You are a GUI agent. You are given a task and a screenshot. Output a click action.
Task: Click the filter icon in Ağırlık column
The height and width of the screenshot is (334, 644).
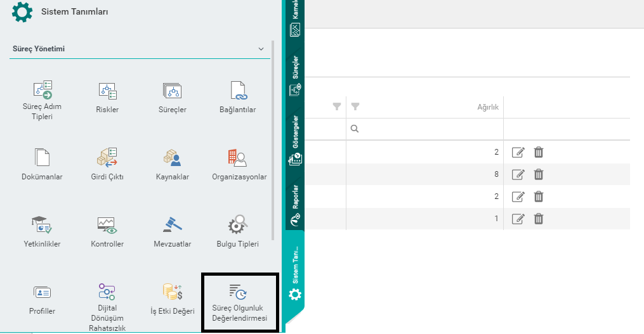(355, 106)
